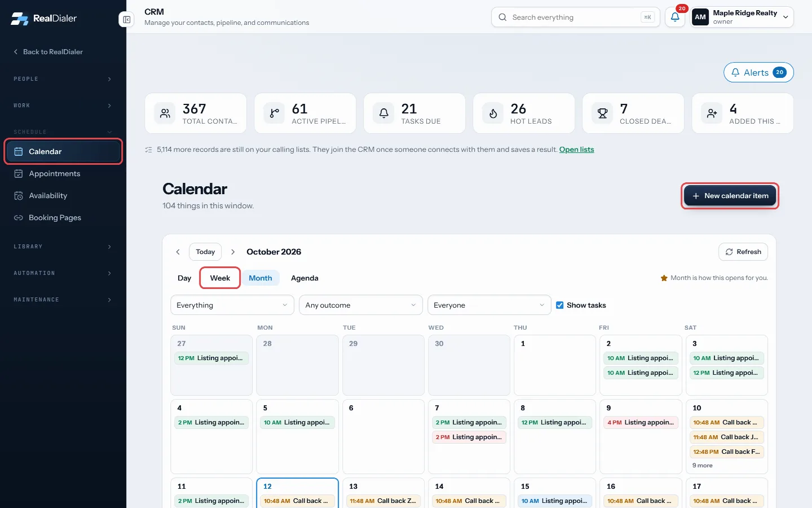
Task: Click the Added This person-plus icon
Action: (712, 113)
